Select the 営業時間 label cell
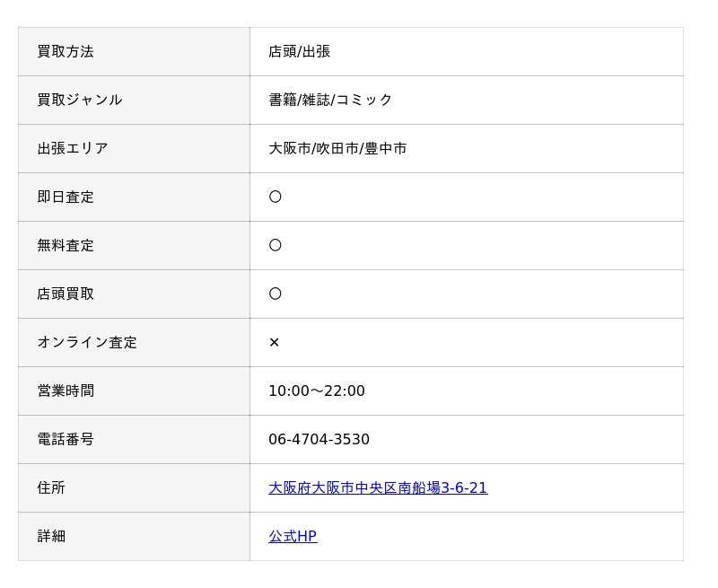Screen dimensions: 718x588 (x=134, y=391)
